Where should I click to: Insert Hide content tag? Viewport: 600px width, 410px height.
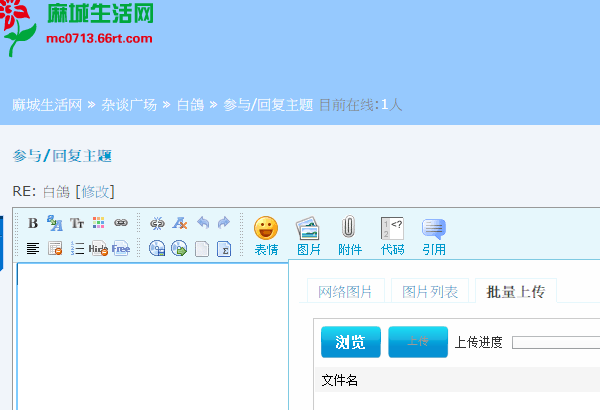[98, 248]
